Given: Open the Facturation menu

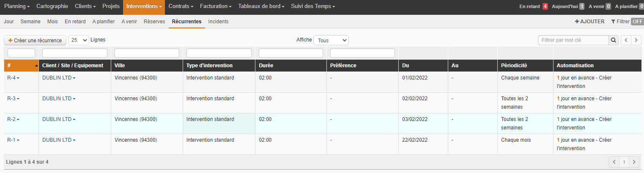Looking at the screenshot, I should tap(216, 6).
